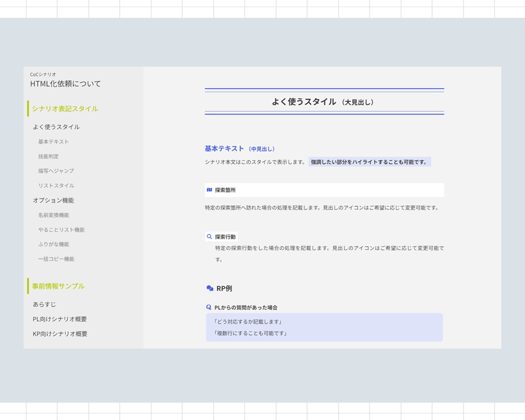
Task: Select 名前変換機能 in the sidebar
Action: [x=54, y=215]
